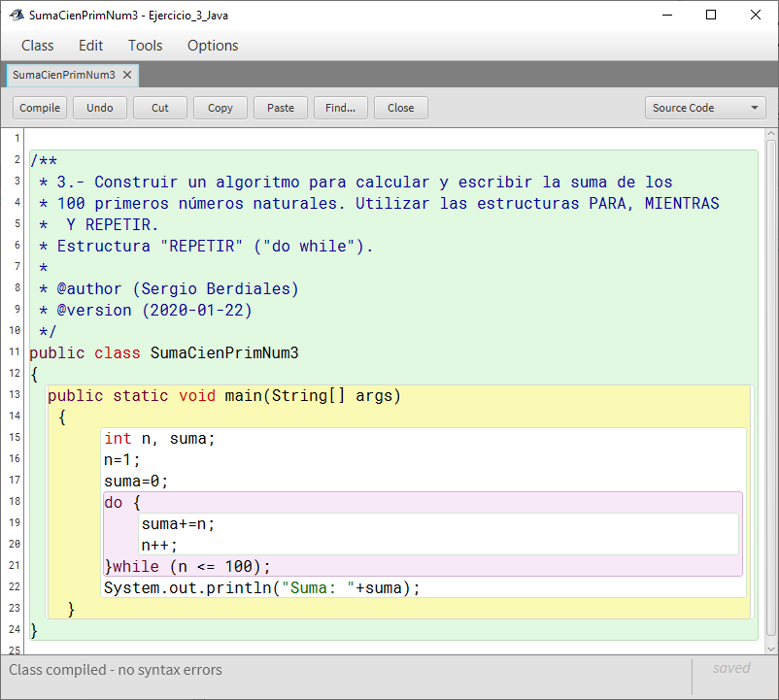Click the Cut button
Image resolution: width=779 pixels, height=700 pixels.
click(x=160, y=108)
